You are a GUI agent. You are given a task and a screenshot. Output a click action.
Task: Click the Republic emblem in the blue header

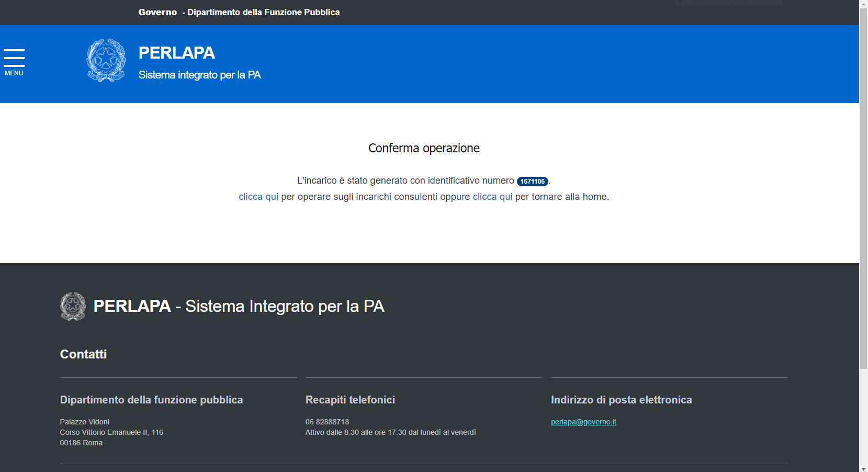coord(106,60)
